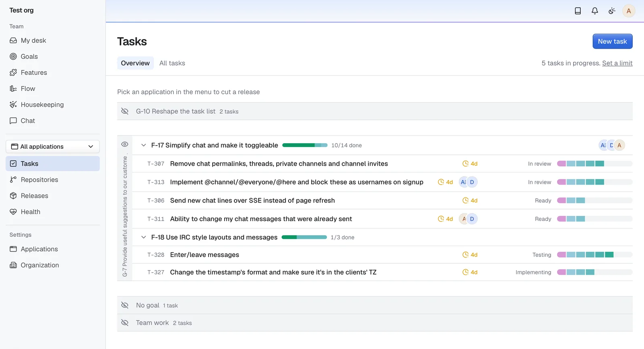
Task: Go to My desk
Action: click(x=53, y=41)
